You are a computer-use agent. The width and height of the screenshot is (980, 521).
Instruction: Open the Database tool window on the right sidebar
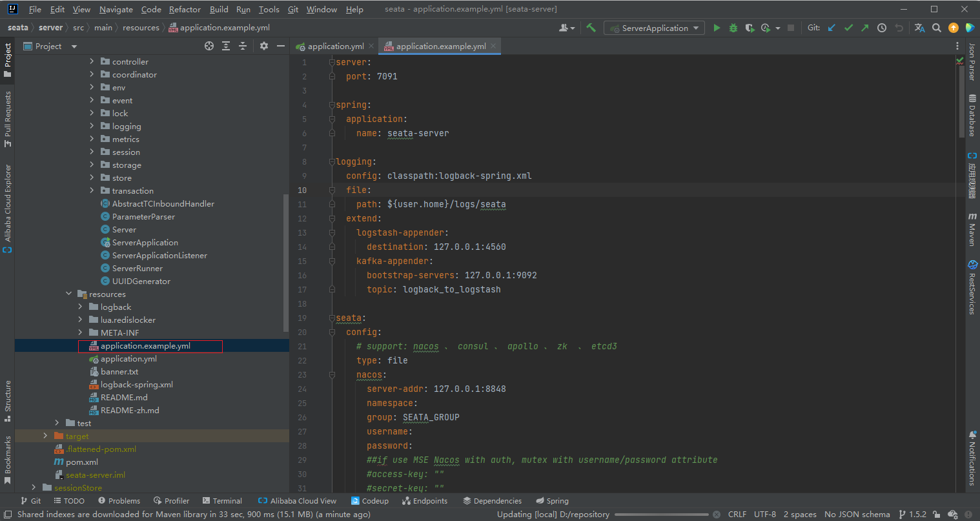[972, 115]
